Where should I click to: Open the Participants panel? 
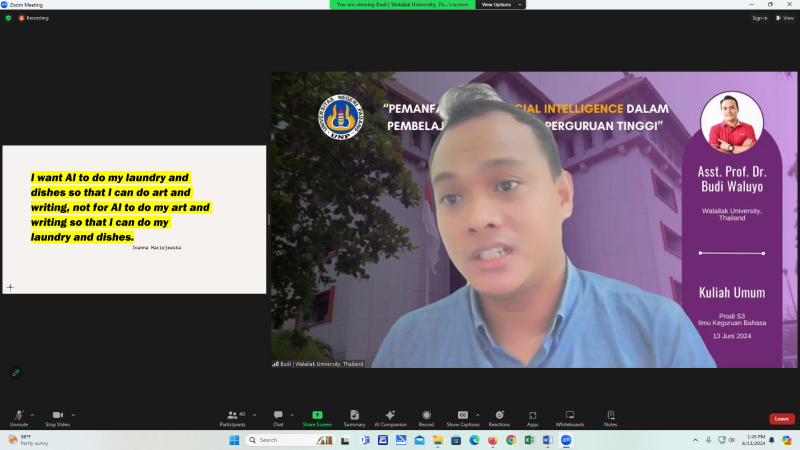233,418
